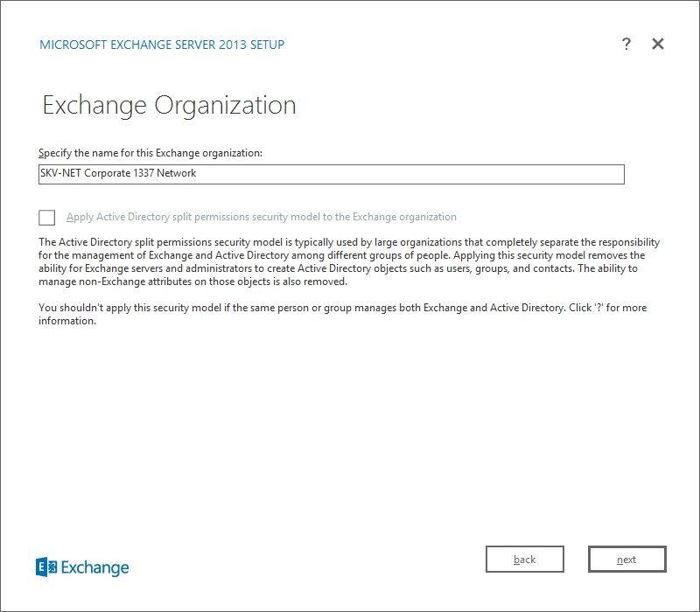This screenshot has width=700, height=612.
Task: Click on the SKV-NET Corporate 1337 Network text
Action: pos(118,174)
